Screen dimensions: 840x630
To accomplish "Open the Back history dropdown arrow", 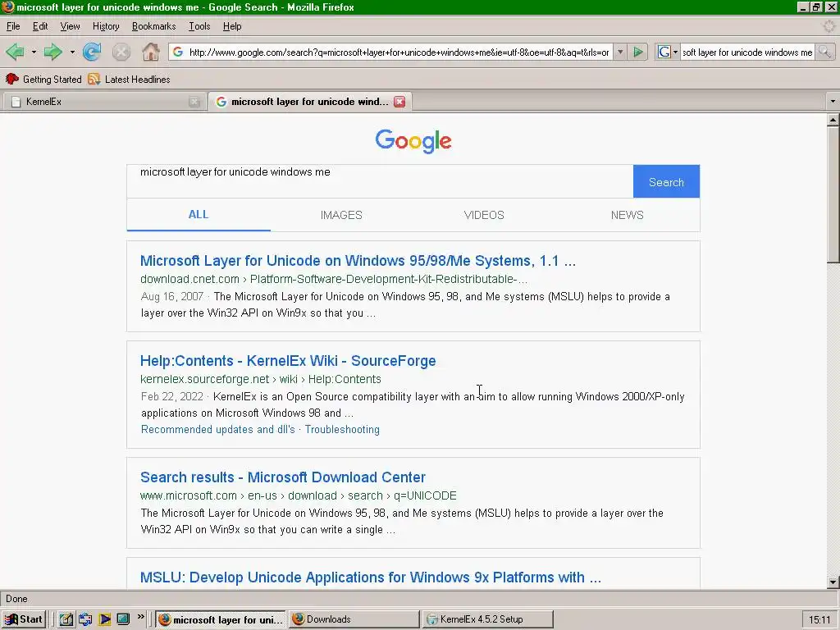I will coord(34,52).
